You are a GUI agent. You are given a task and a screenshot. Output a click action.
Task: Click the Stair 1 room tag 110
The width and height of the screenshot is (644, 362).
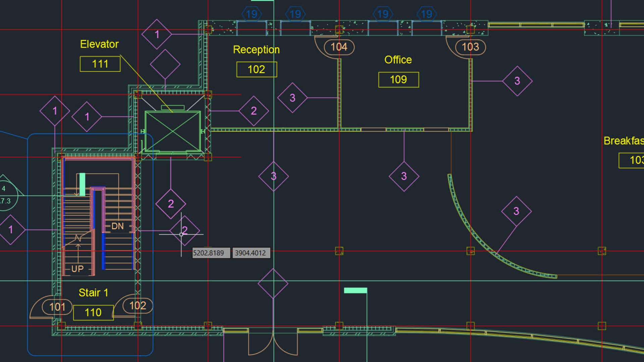tap(93, 312)
